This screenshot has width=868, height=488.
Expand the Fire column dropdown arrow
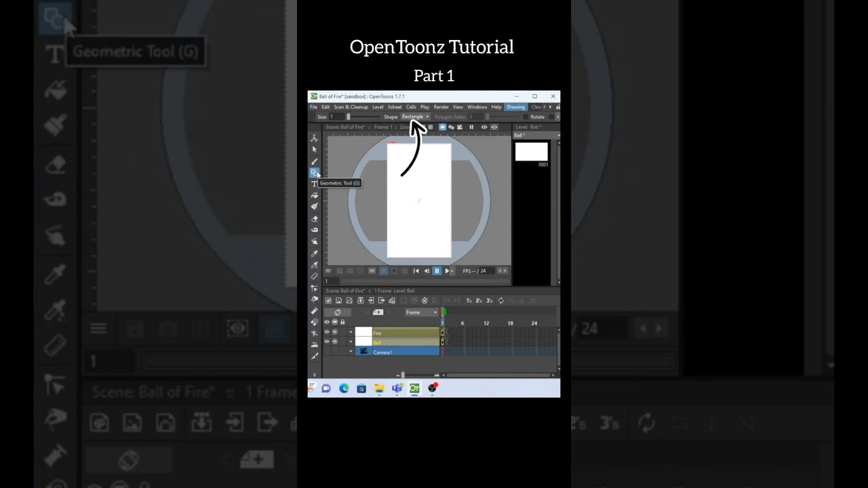tap(351, 331)
